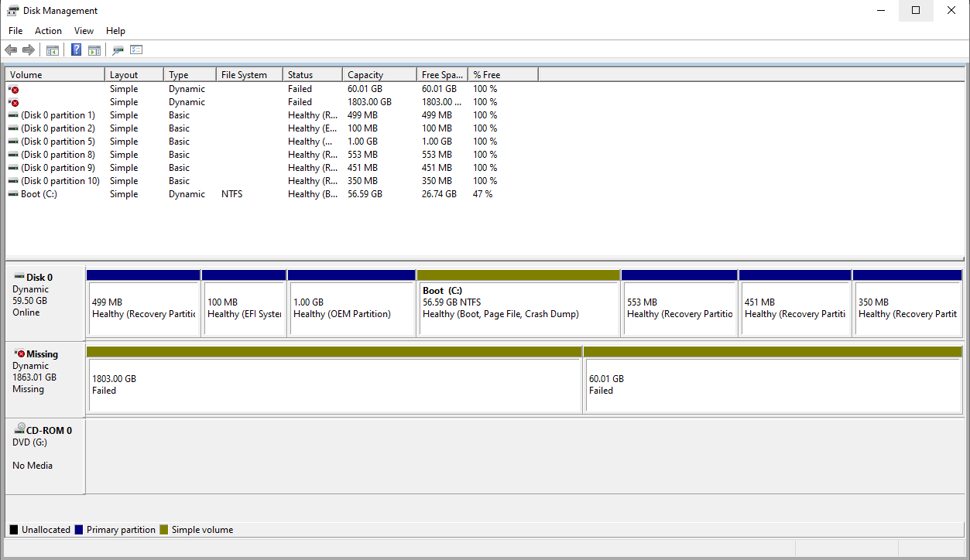This screenshot has width=970, height=560.
Task: Click the Missing disk red-X icon
Action: click(x=19, y=353)
